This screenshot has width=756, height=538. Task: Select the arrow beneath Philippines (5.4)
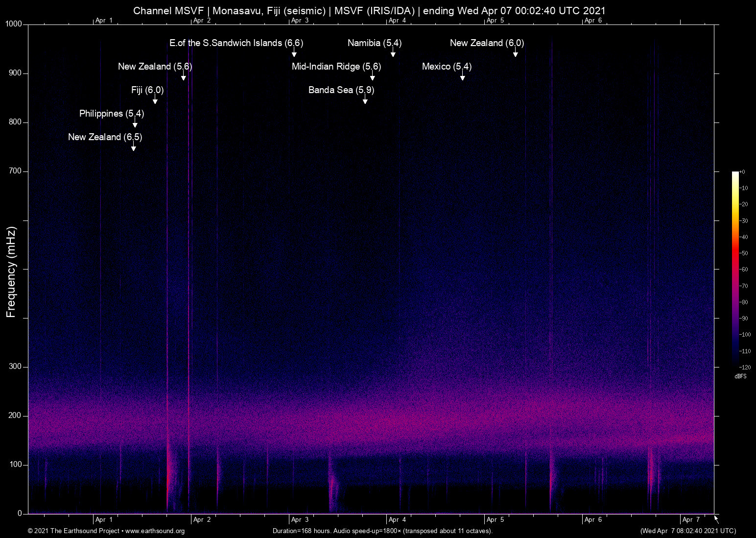pos(135,124)
